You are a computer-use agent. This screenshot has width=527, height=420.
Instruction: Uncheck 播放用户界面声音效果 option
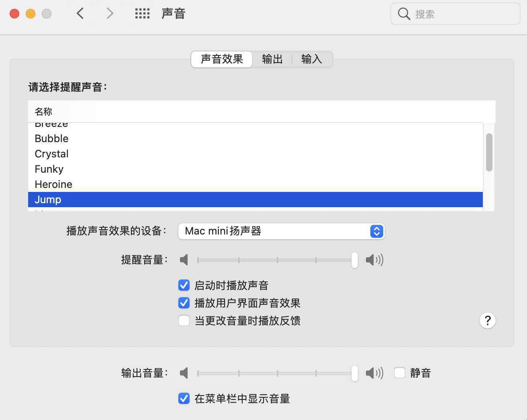point(184,303)
